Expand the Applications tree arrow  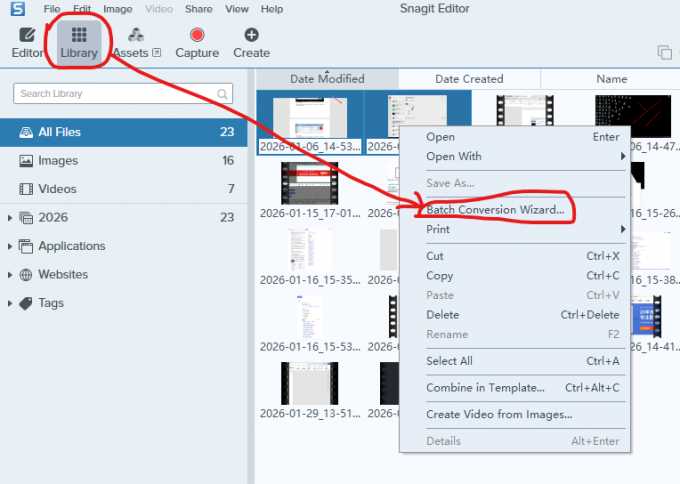tap(10, 246)
